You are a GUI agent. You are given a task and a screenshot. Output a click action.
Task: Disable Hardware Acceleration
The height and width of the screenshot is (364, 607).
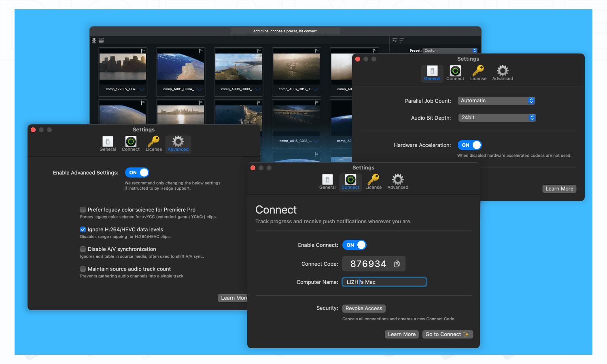pyautogui.click(x=469, y=145)
